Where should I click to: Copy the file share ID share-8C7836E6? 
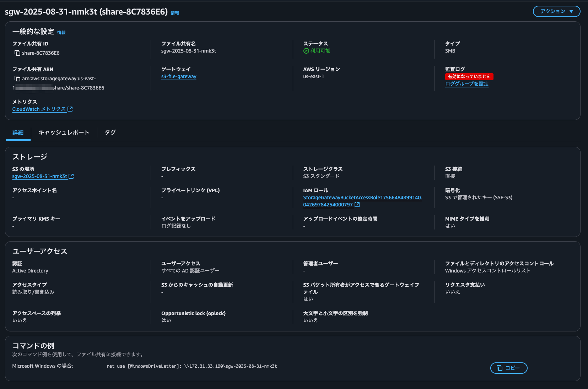[x=17, y=53]
